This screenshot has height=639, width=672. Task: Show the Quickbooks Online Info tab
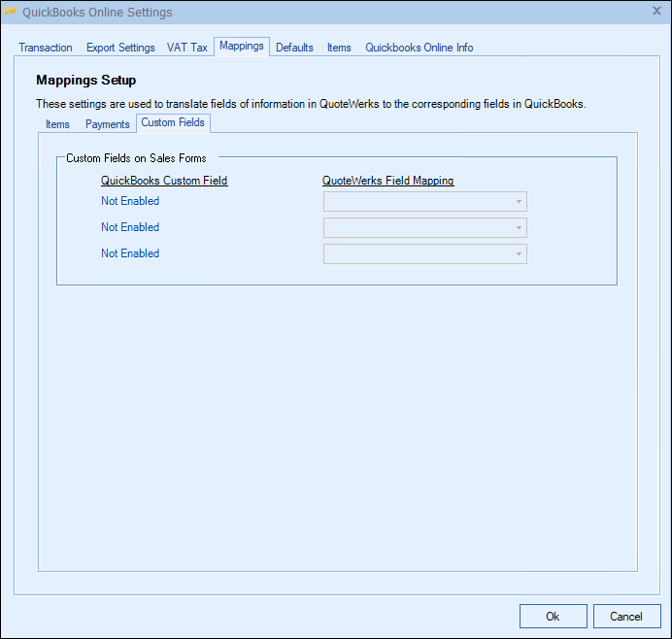pyautogui.click(x=420, y=48)
